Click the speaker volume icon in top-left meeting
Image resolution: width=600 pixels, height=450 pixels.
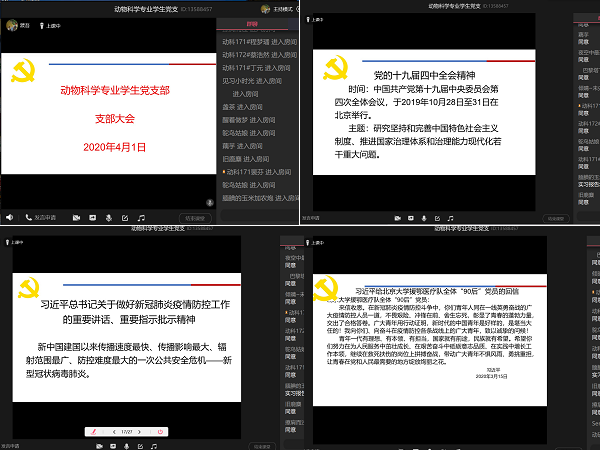click(9, 217)
